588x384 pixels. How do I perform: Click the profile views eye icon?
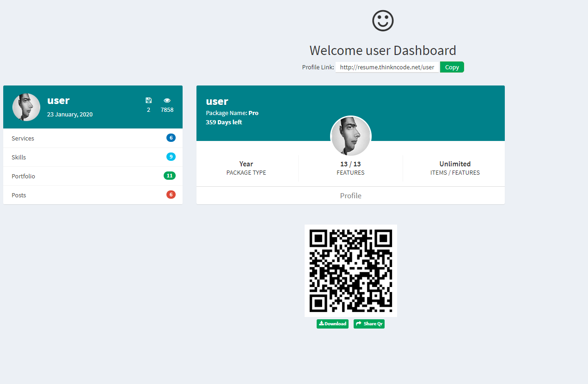[x=167, y=100]
